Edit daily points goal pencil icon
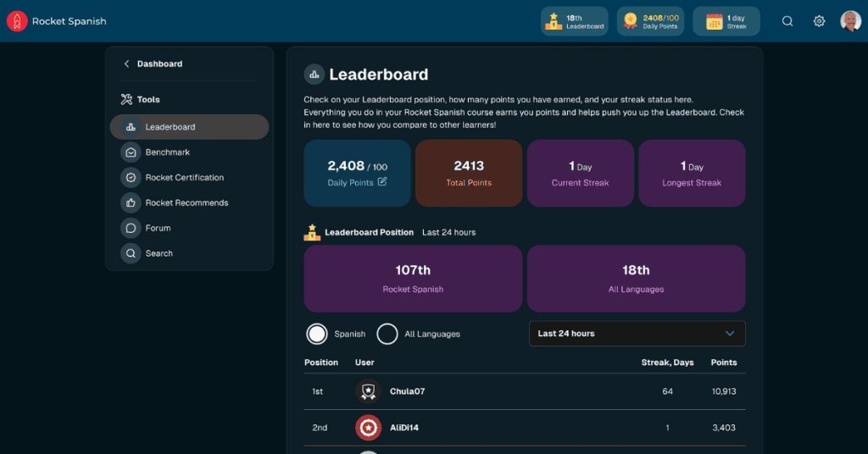Image resolution: width=868 pixels, height=454 pixels. tap(382, 181)
